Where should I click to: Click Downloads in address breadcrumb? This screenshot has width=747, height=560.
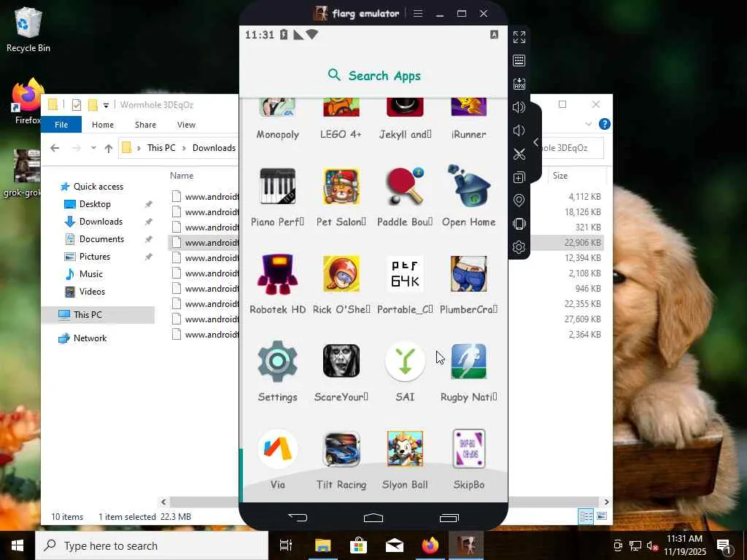click(214, 148)
